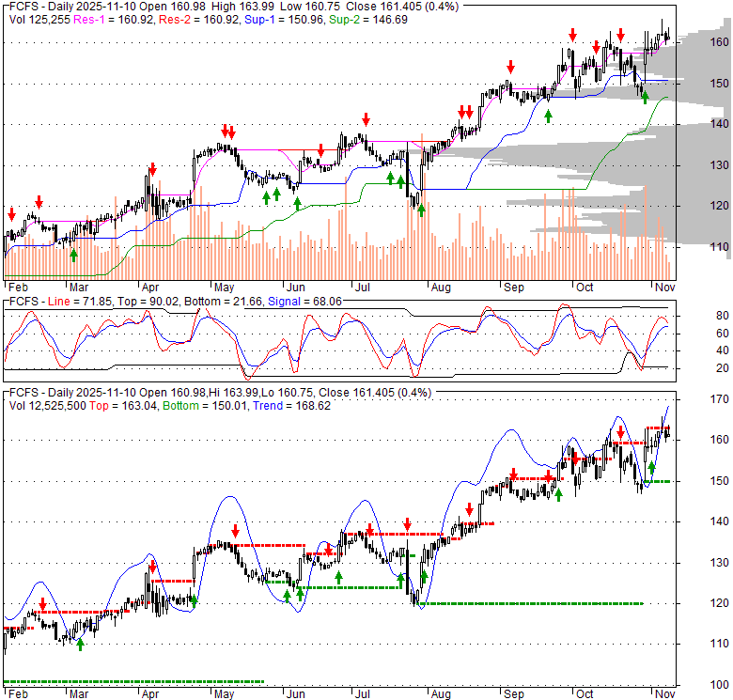Select the 40 level on oscillator axis
The height and width of the screenshot is (700, 733).
click(x=723, y=350)
